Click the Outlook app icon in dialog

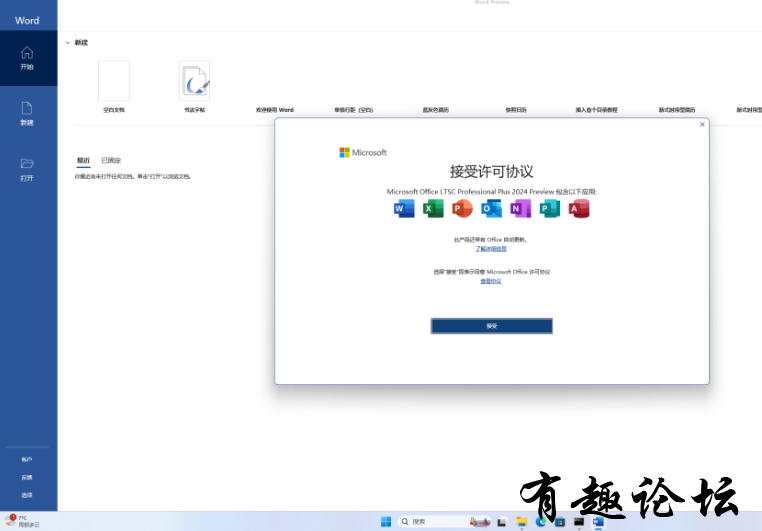pos(491,208)
